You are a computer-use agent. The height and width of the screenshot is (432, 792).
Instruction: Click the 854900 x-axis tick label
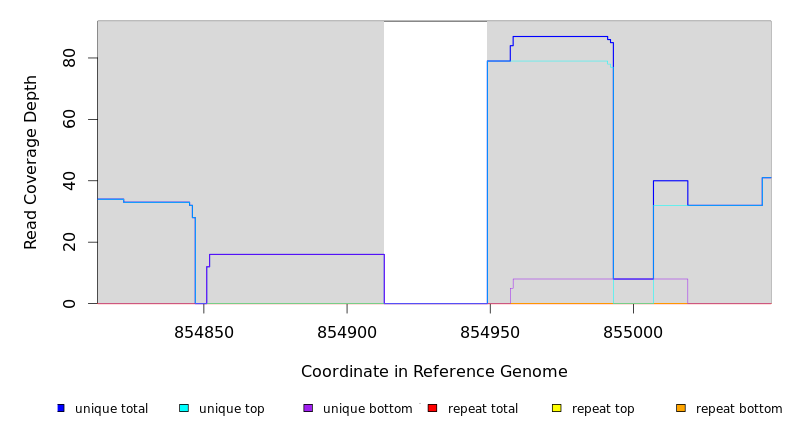pos(347,332)
